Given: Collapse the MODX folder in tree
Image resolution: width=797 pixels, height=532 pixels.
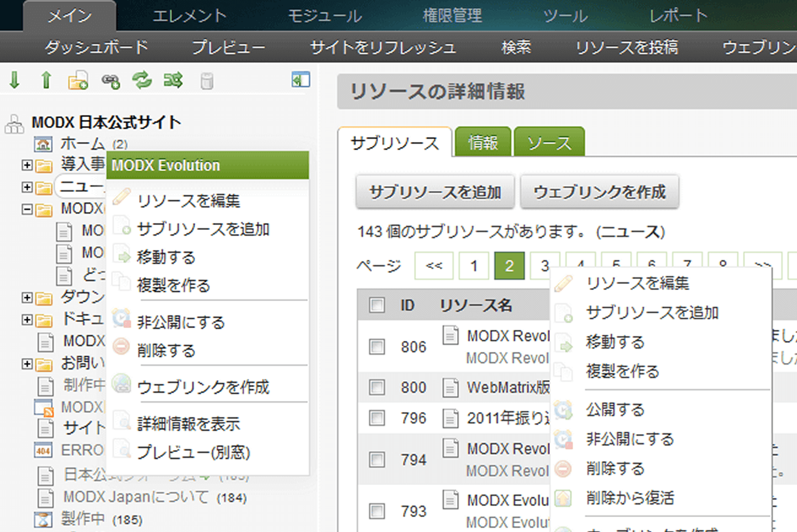Looking at the screenshot, I should pyautogui.click(x=27, y=209).
